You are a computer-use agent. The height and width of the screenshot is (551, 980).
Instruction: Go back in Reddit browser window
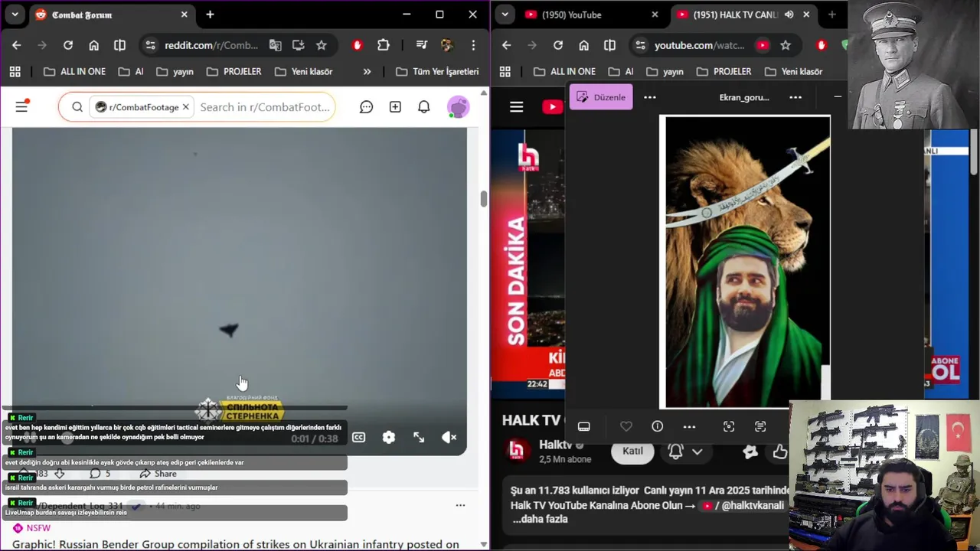point(17,45)
